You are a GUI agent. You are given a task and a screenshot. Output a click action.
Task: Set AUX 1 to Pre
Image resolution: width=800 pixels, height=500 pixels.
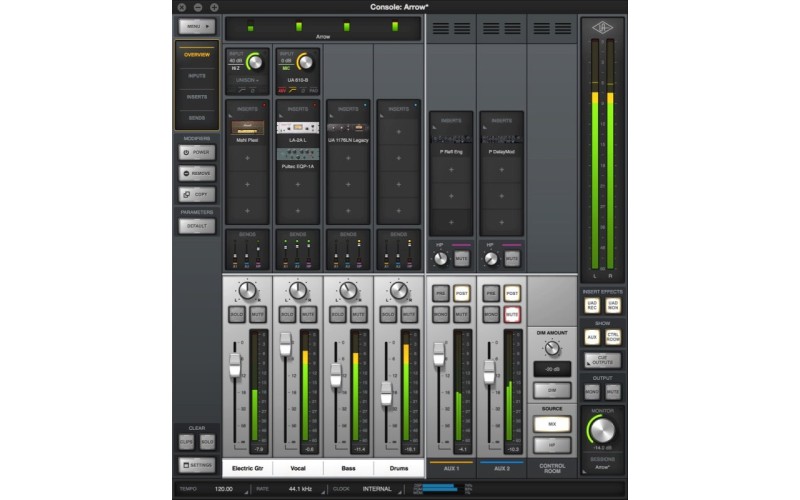click(440, 293)
